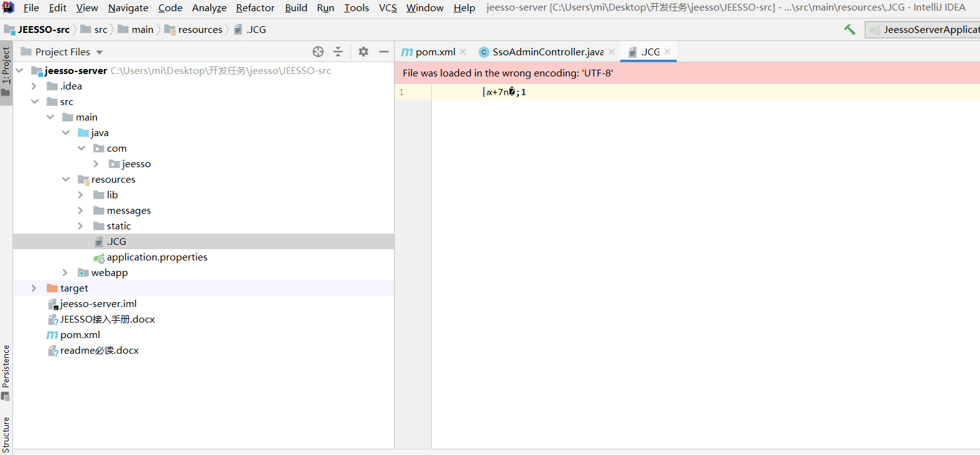The width and height of the screenshot is (980, 455).
Task: Collapse the java folder
Action: pos(66,133)
